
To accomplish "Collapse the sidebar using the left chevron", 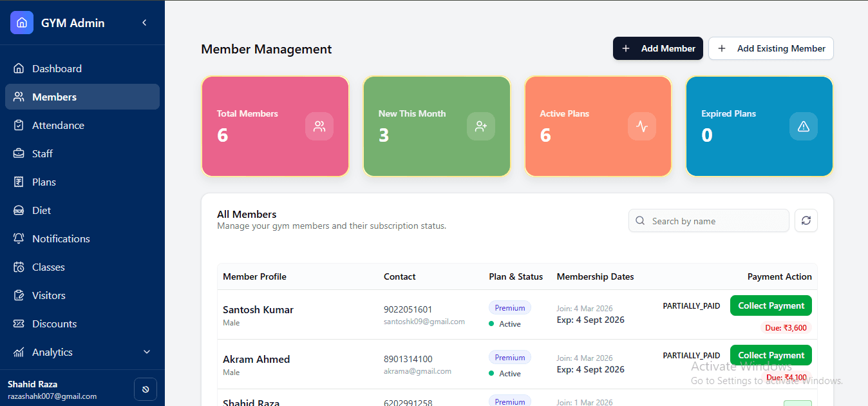I will click(144, 22).
